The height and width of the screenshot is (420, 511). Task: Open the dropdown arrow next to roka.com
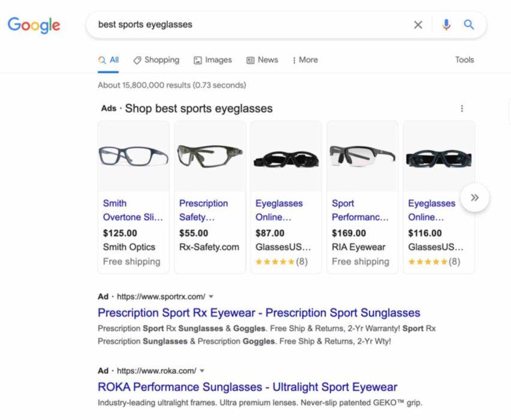click(x=203, y=370)
